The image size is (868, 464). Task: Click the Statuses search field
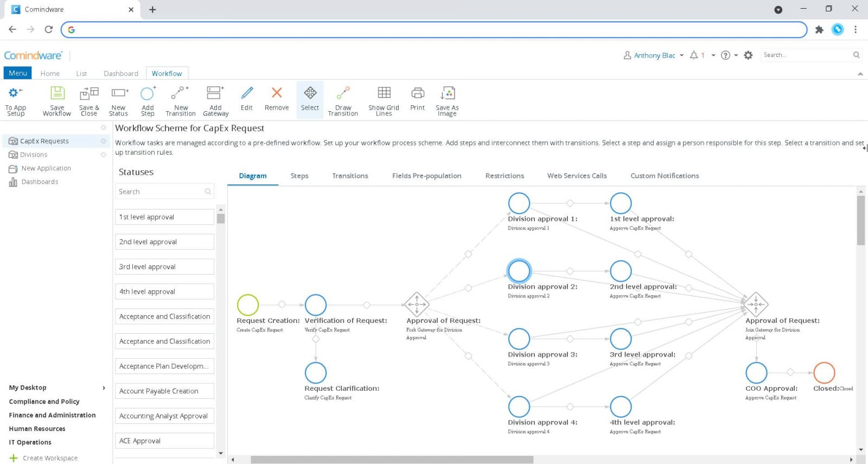point(164,192)
